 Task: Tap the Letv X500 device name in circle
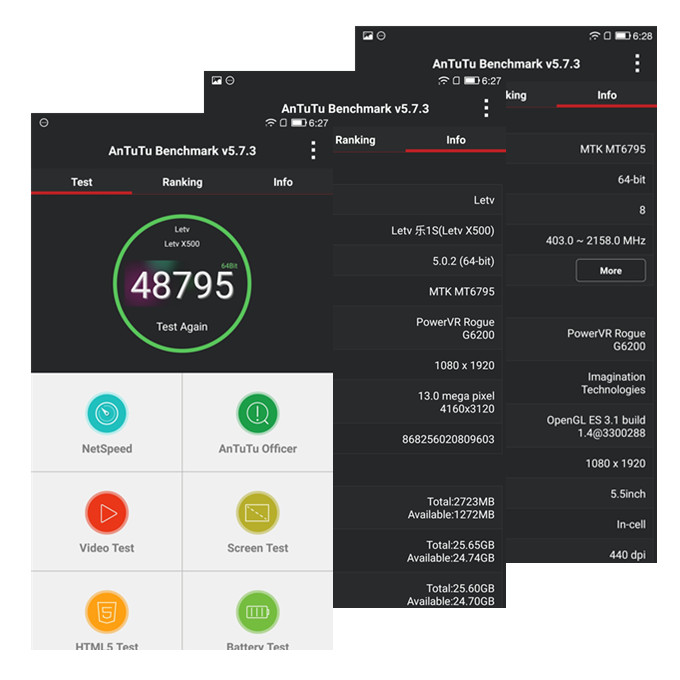click(x=182, y=244)
